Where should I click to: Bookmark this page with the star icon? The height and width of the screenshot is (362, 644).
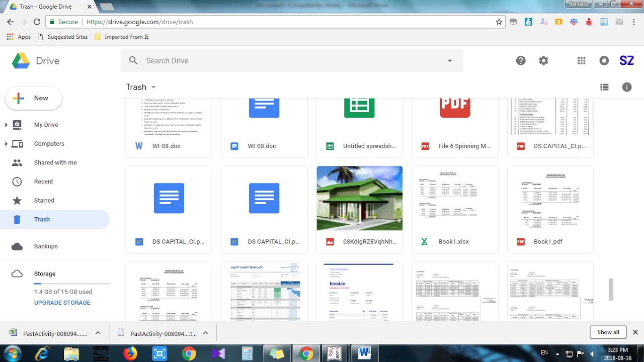[499, 22]
